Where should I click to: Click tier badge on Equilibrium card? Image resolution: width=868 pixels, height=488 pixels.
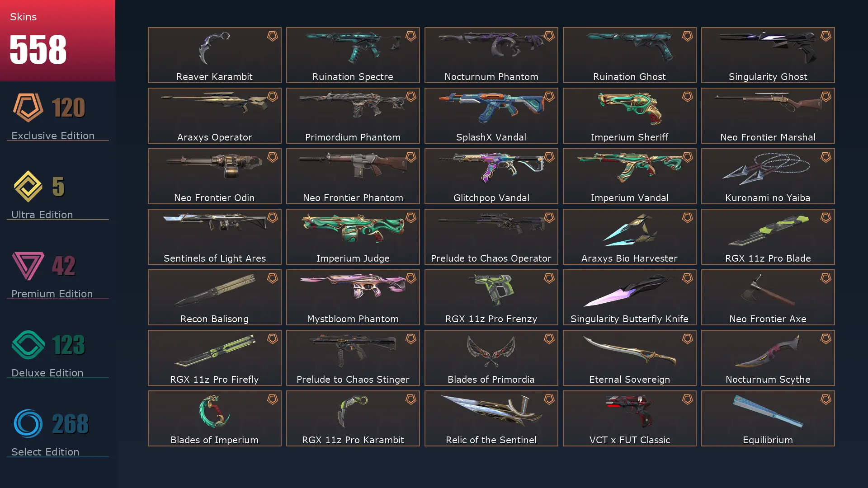[826, 399]
